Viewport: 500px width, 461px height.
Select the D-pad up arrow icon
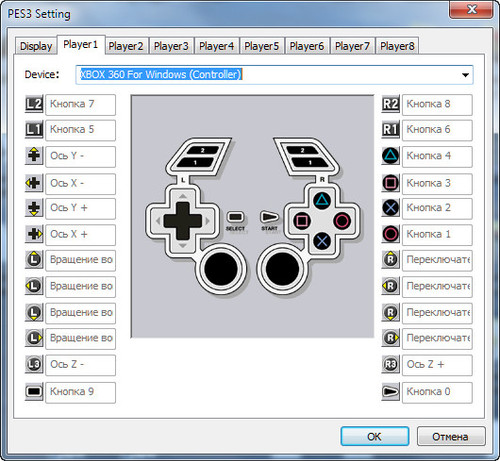coord(34,156)
